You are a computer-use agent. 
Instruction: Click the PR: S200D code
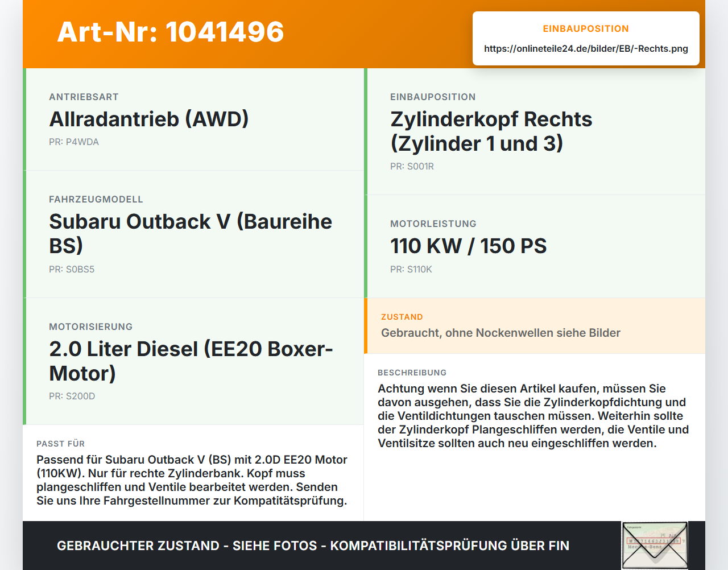[x=72, y=396]
